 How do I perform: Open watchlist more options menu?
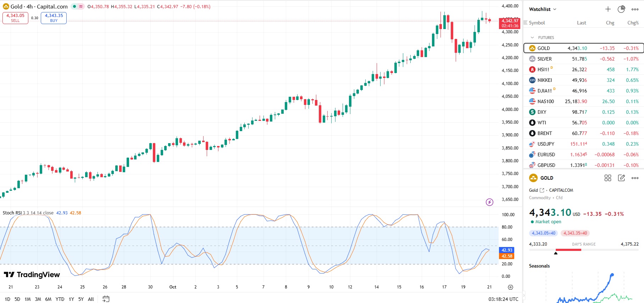635,9
